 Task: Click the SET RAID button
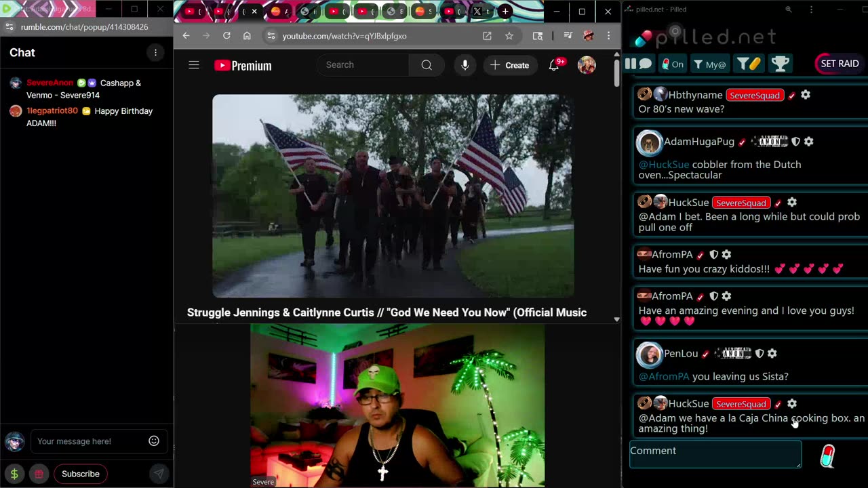840,64
